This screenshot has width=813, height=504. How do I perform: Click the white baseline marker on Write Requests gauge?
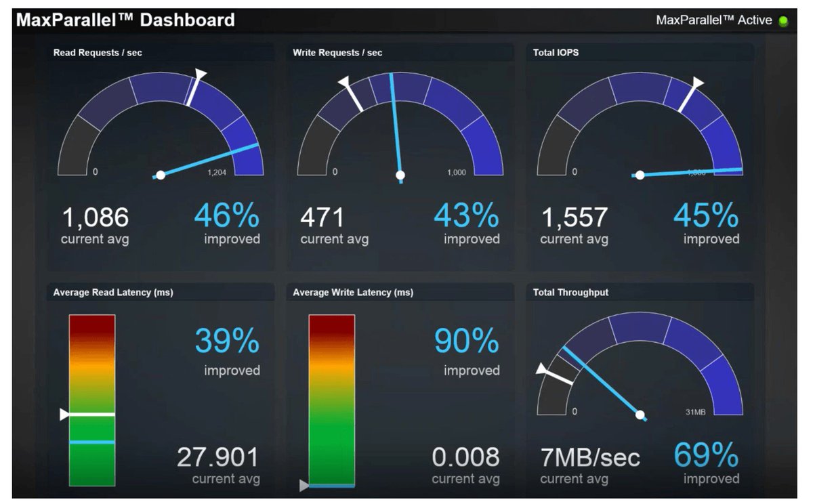350,92
